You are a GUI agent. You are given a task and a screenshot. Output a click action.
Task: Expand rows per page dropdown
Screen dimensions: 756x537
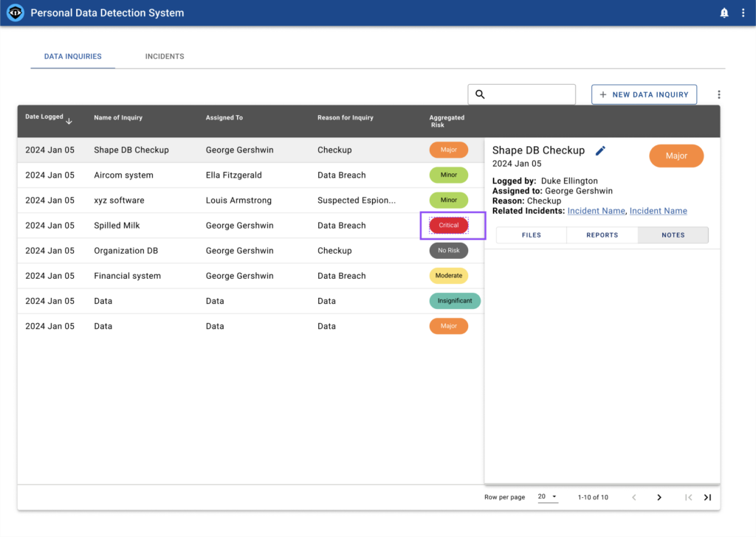547,497
